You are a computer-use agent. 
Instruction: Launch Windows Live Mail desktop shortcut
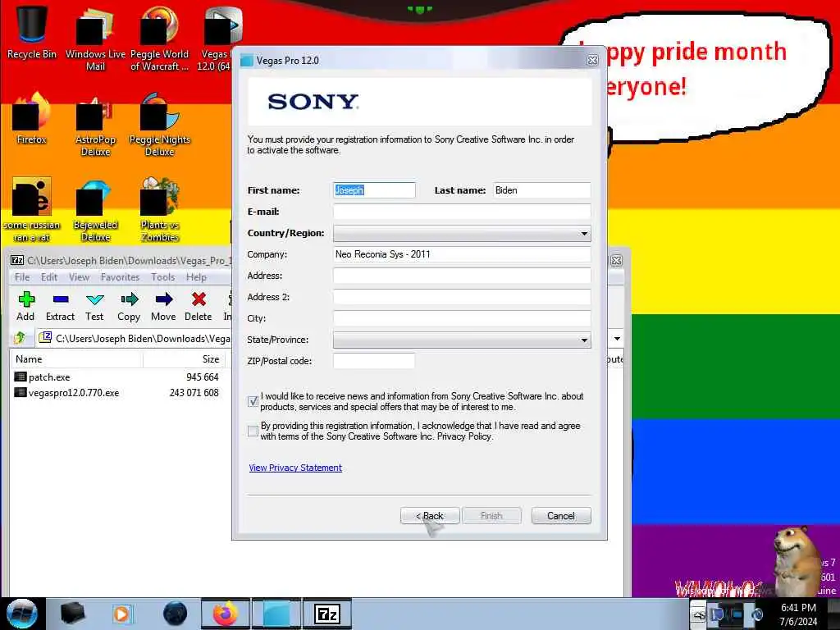pyautogui.click(x=95, y=39)
